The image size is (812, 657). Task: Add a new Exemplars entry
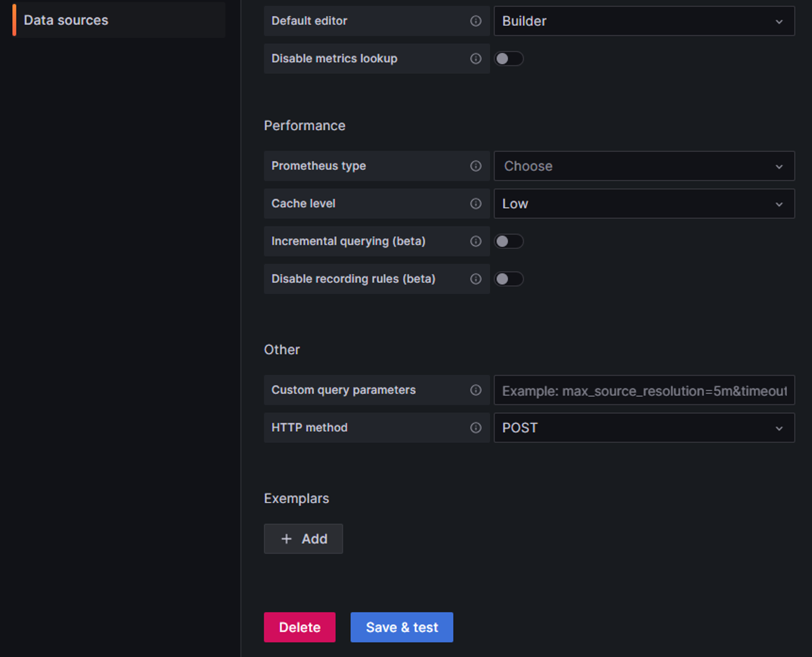click(303, 539)
